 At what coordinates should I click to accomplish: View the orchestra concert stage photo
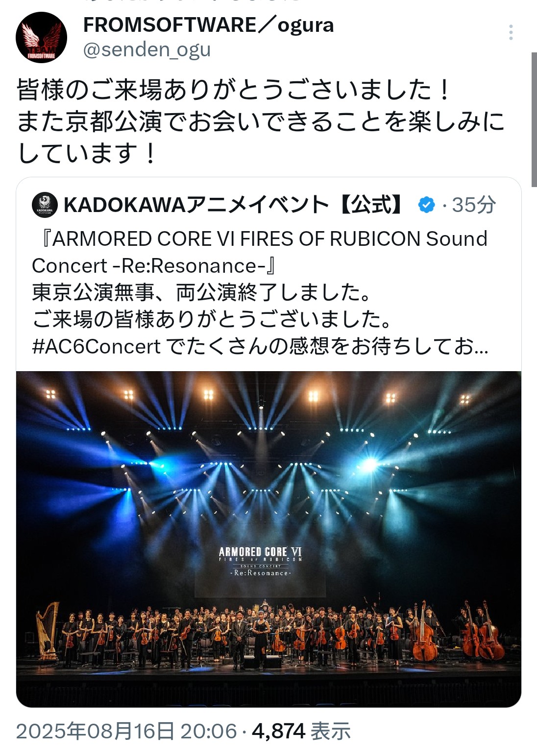268,539
